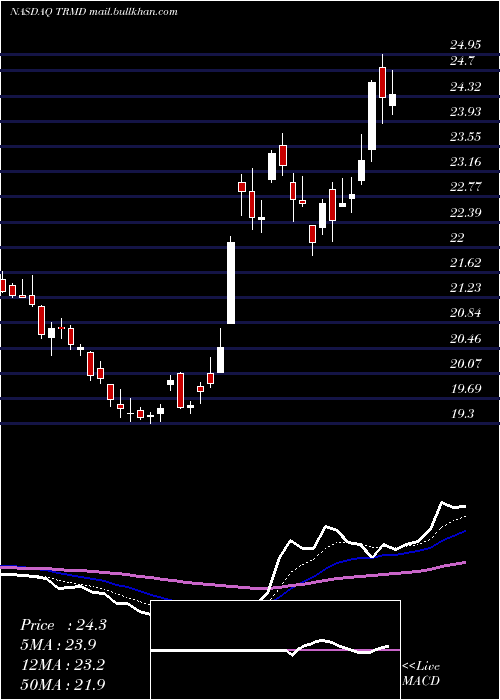The image size is (500, 700).
Task: Select the 23.55 price level label
Action: tap(465, 137)
